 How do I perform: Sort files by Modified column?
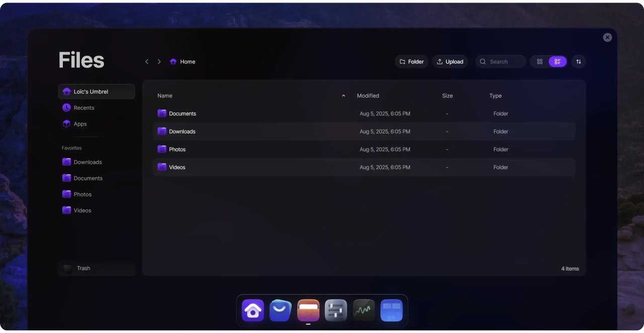pyautogui.click(x=368, y=96)
